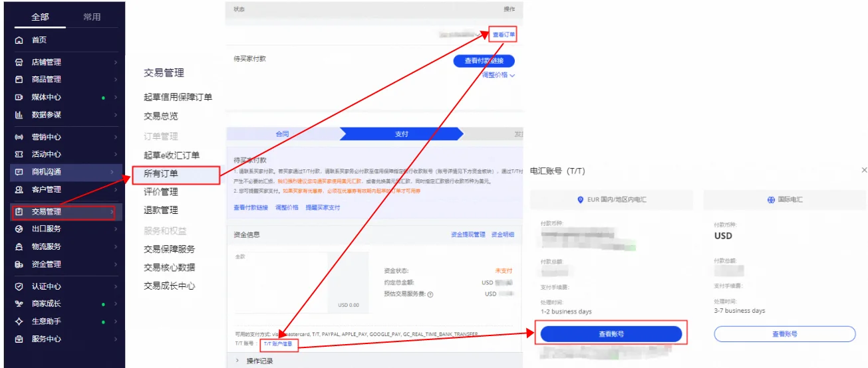The image size is (868, 368).
Task: Open the 资金明细 link
Action: [503, 234]
